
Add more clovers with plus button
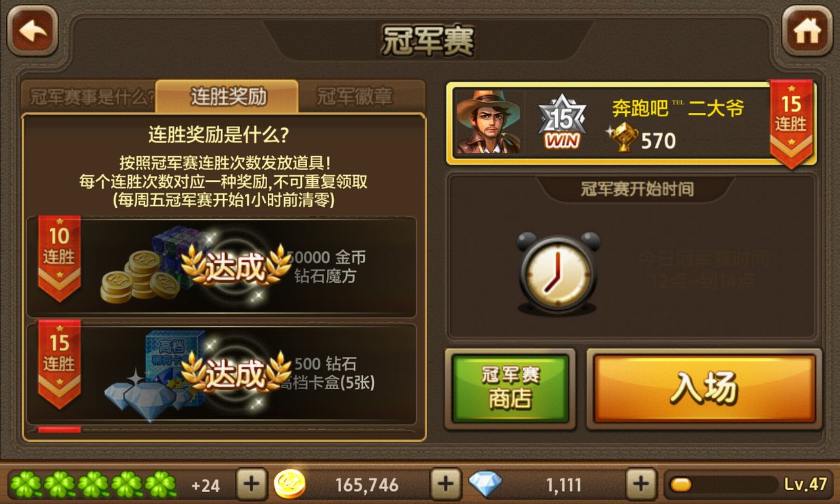coord(251,485)
